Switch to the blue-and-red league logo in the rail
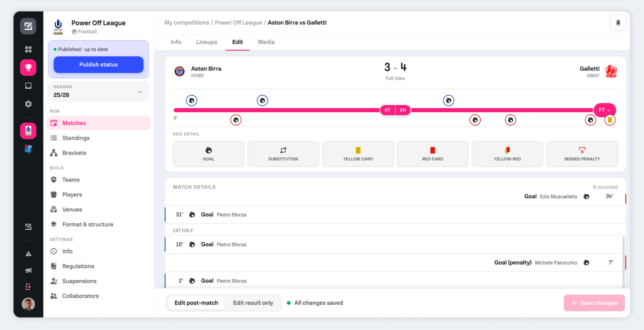644x330 pixels. click(28, 149)
